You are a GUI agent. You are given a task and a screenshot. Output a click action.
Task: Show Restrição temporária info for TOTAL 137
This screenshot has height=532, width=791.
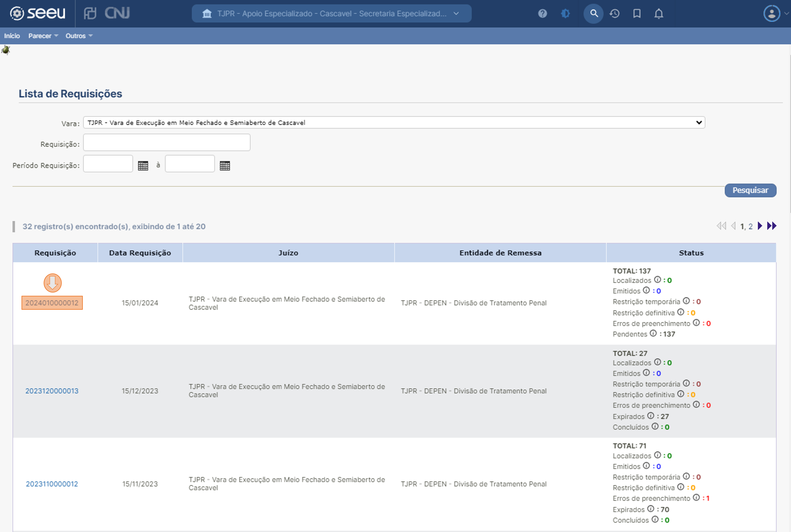click(x=686, y=301)
